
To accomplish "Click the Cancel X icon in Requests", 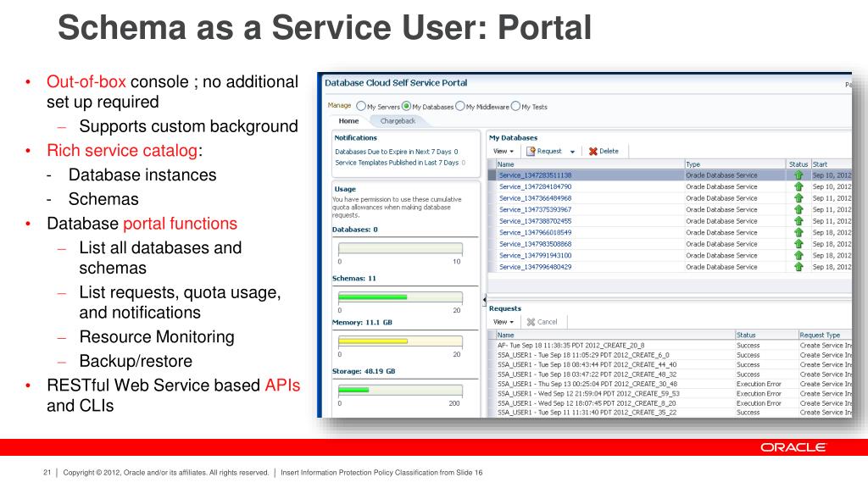I will coord(531,321).
